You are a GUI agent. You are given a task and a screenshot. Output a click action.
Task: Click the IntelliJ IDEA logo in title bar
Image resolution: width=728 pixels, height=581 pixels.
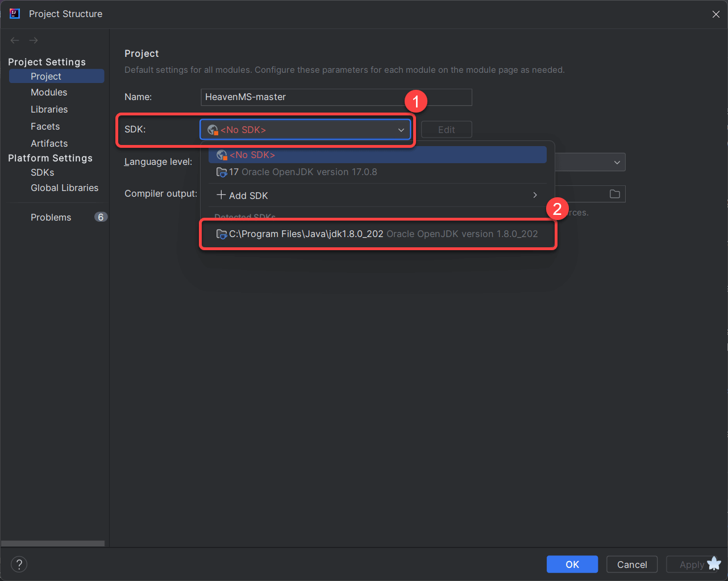(x=15, y=14)
